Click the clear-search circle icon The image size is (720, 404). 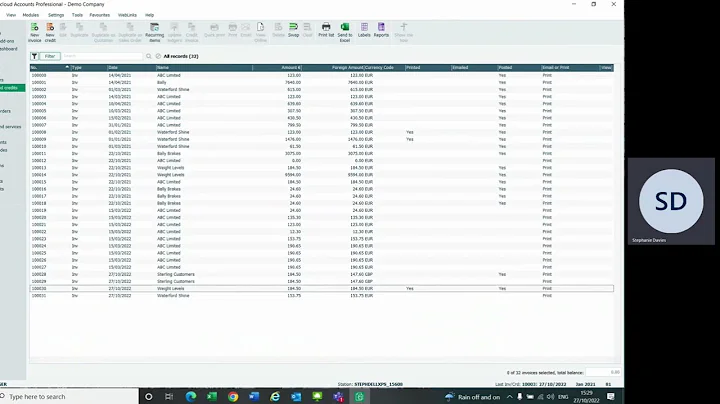158,56
